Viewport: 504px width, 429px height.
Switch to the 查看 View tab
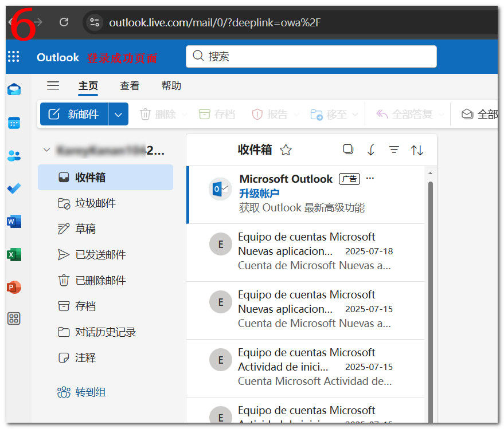coord(130,86)
